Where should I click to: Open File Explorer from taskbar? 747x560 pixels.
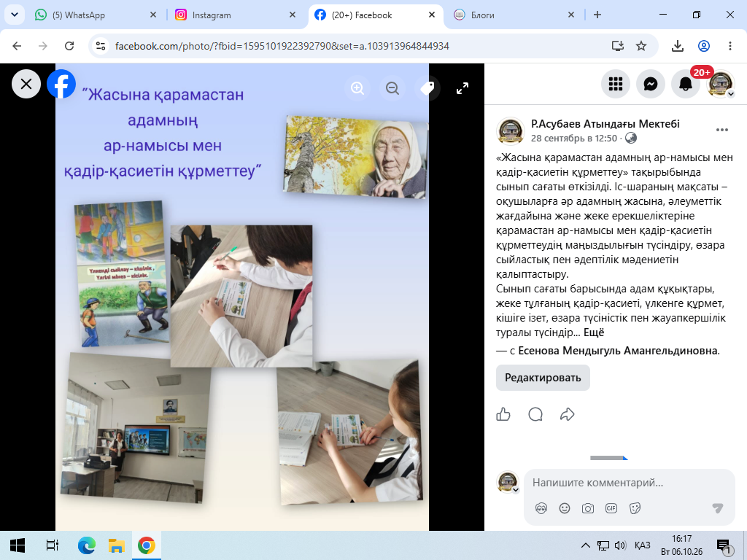(x=117, y=545)
